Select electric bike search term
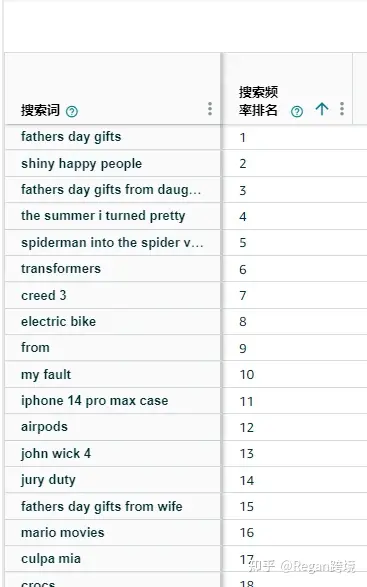The image size is (367, 587). pyautogui.click(x=58, y=322)
